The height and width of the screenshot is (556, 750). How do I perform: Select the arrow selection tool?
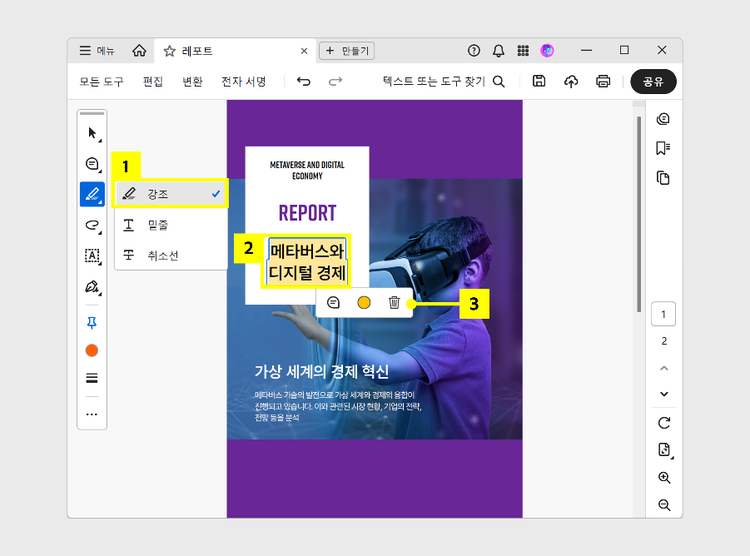tap(92, 133)
